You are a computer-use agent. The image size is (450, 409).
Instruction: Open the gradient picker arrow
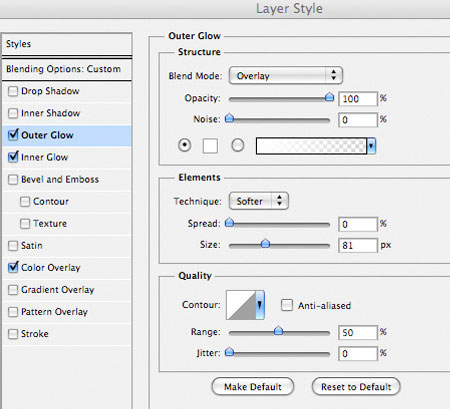point(371,146)
